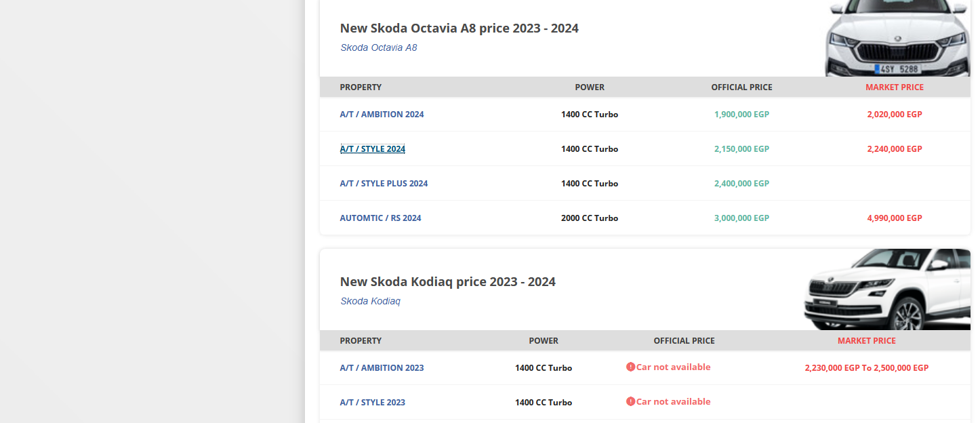This screenshot has height=423, width=980.
Task: Click Car not available in Style 2023 row
Action: point(673,401)
